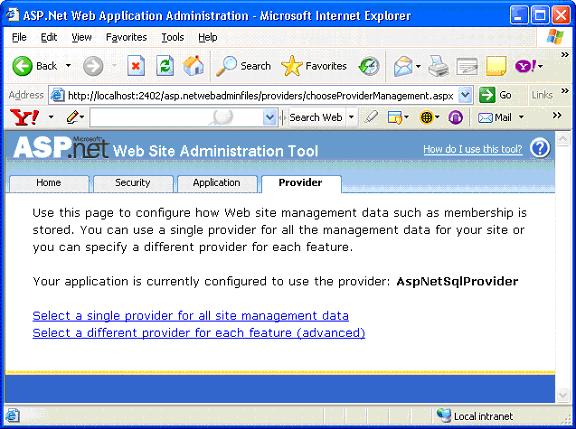Expand overflow chevron on Yahoo toolbar
Viewport: 576px width, 429px height.
pos(557,115)
